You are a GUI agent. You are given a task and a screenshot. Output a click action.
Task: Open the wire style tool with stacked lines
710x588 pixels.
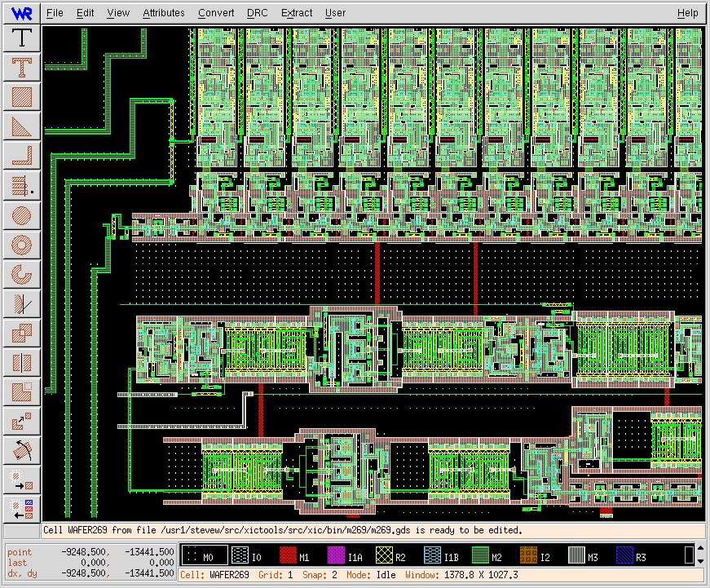[22, 186]
